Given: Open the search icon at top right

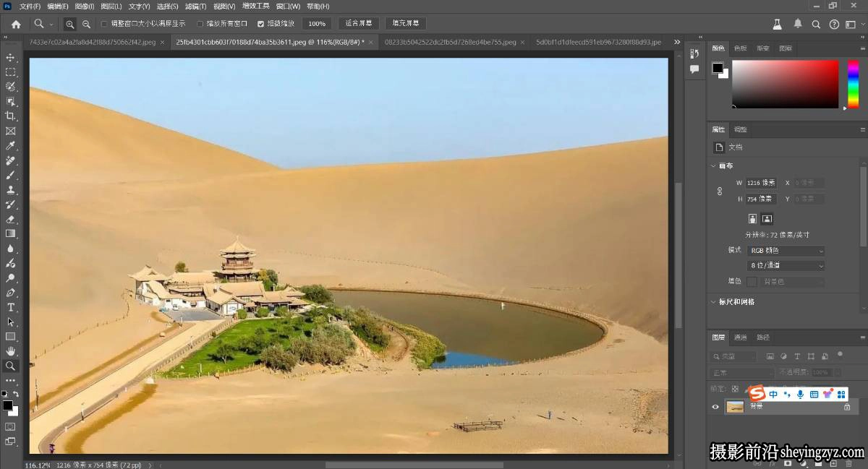Looking at the screenshot, I should (x=816, y=24).
